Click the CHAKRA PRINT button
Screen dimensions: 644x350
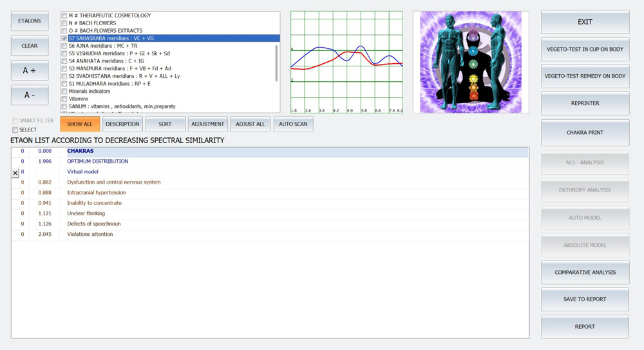click(x=585, y=132)
